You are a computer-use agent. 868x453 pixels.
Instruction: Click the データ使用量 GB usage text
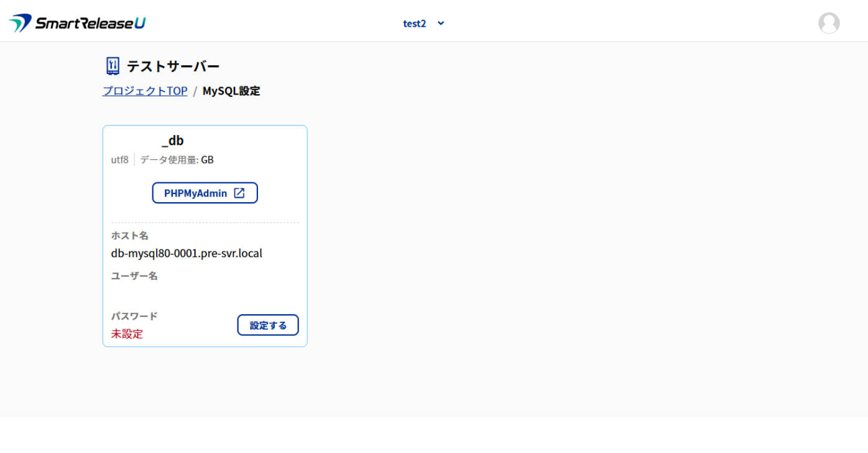(x=177, y=160)
